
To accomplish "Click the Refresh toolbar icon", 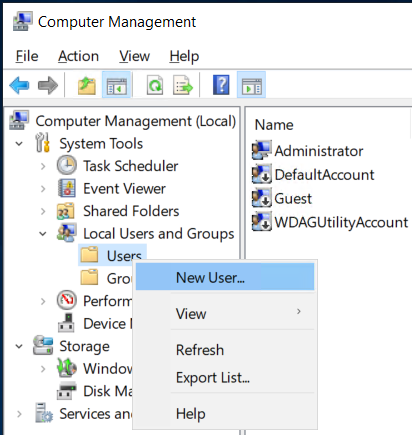I will 155,85.
